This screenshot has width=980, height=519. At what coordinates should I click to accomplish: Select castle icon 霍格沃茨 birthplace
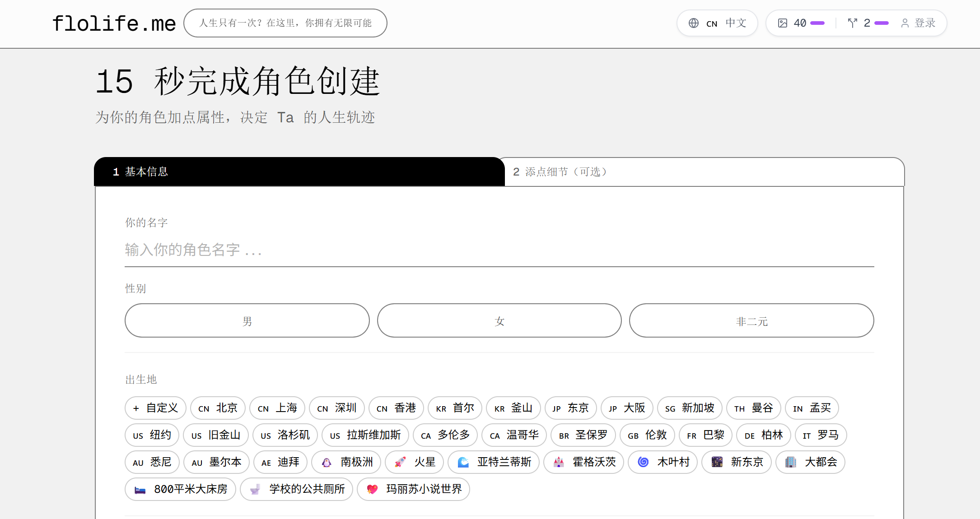point(583,462)
